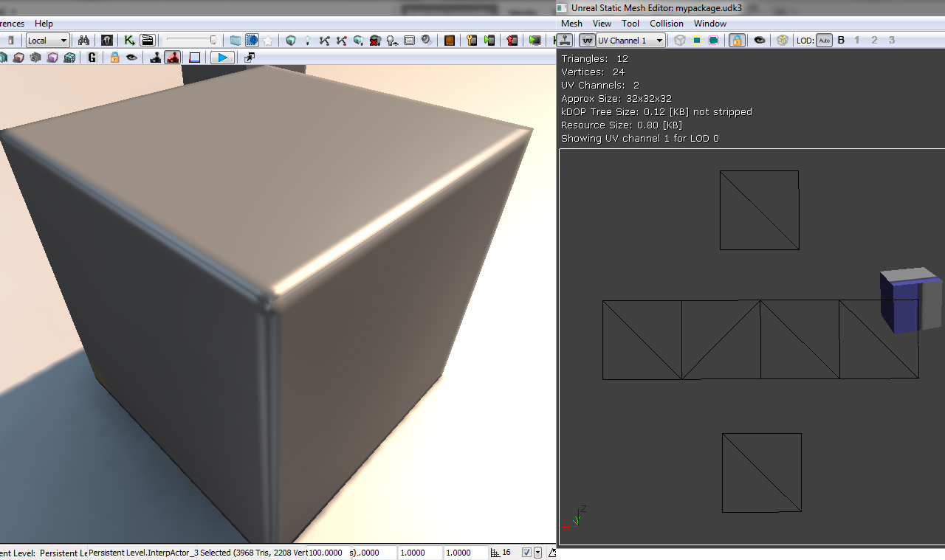Open the Collision menu
This screenshot has width=945, height=560.
[667, 24]
